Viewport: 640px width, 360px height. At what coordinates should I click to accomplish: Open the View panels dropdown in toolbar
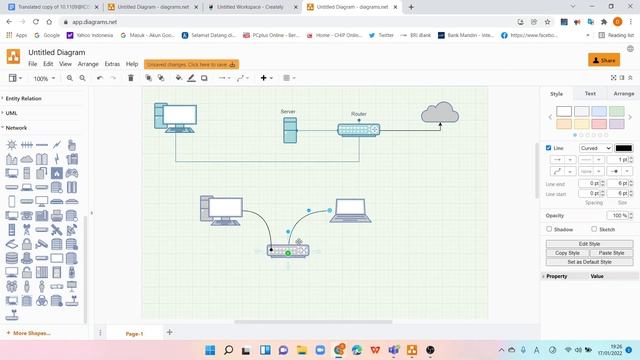coord(15,78)
